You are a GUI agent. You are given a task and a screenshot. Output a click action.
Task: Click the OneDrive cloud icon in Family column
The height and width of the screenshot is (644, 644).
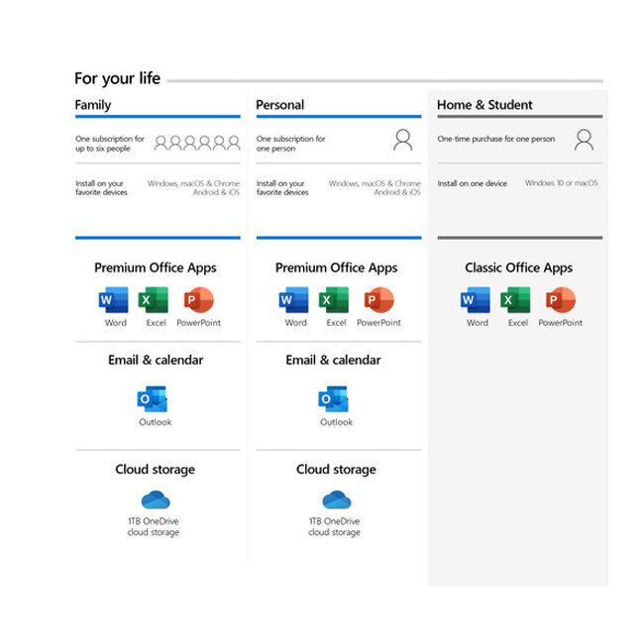(x=156, y=499)
